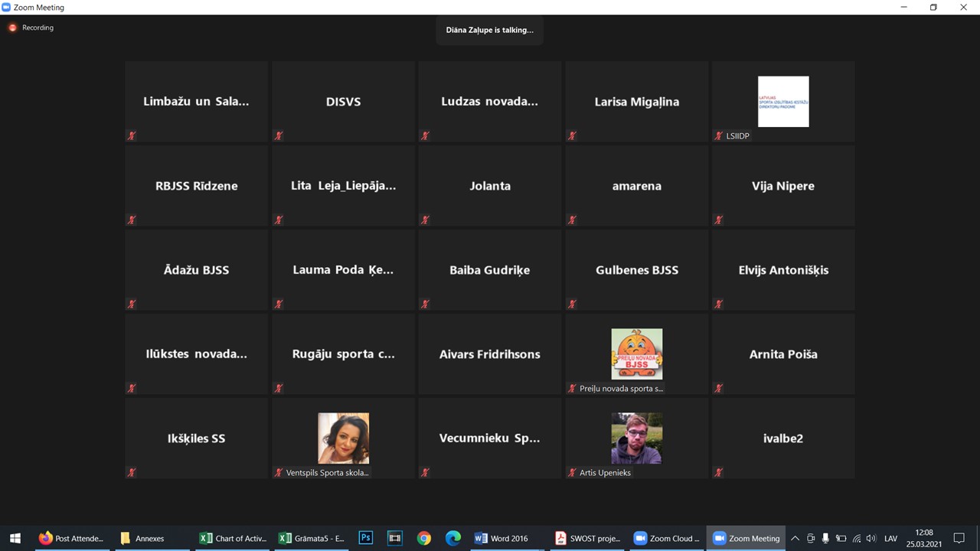Click the volume icon in system tray
Image resolution: width=980 pixels, height=551 pixels.
point(871,538)
